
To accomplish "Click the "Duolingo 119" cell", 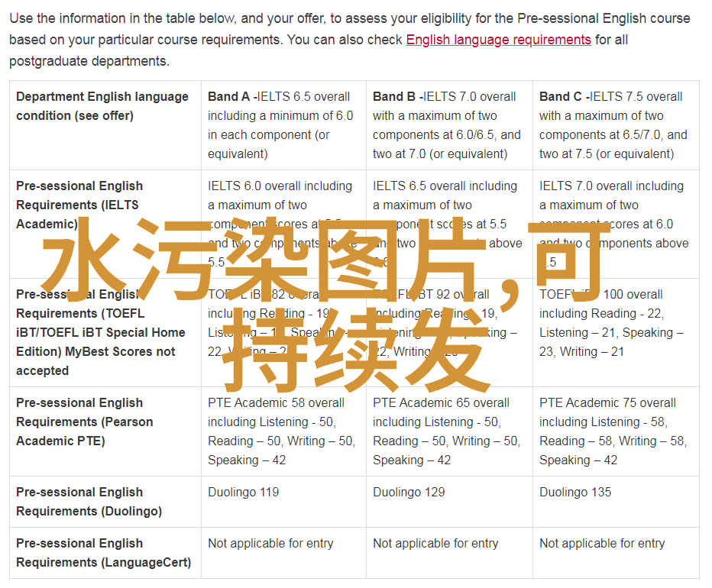I will (x=283, y=502).
